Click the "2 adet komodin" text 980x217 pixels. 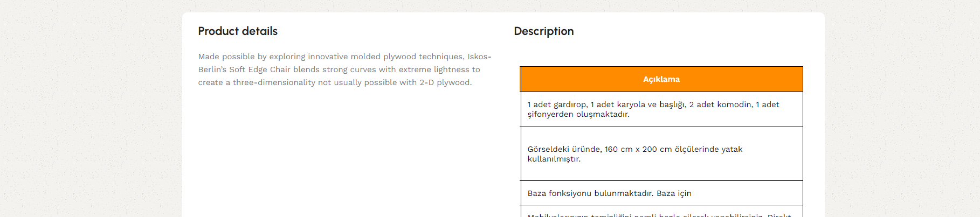coord(720,104)
